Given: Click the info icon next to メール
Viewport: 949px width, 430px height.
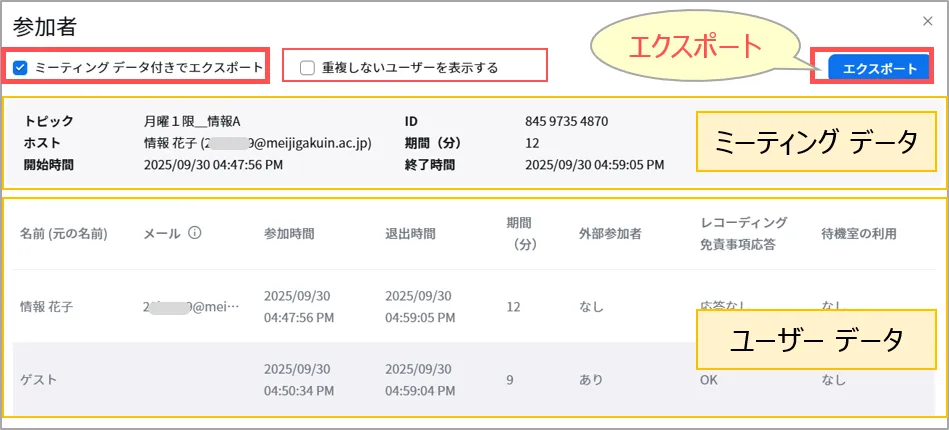Looking at the screenshot, I should [x=195, y=234].
